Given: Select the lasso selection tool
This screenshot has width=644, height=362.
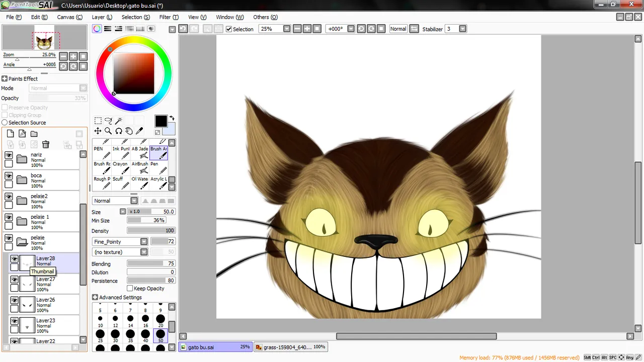Looking at the screenshot, I should (x=108, y=121).
